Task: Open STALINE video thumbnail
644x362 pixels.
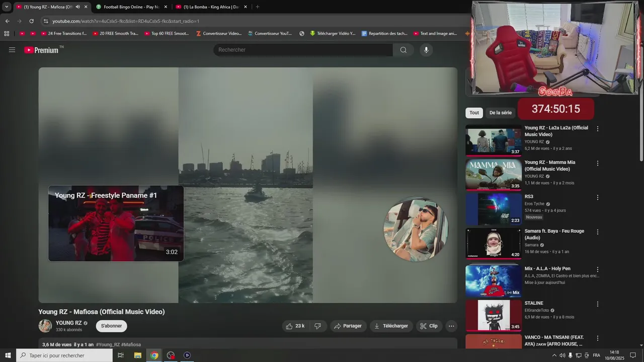Action: (x=494, y=316)
